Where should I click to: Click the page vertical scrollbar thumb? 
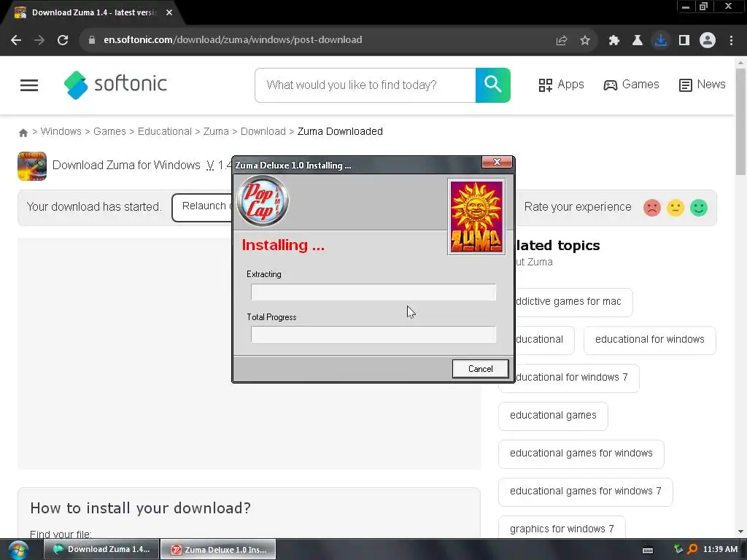(740, 122)
